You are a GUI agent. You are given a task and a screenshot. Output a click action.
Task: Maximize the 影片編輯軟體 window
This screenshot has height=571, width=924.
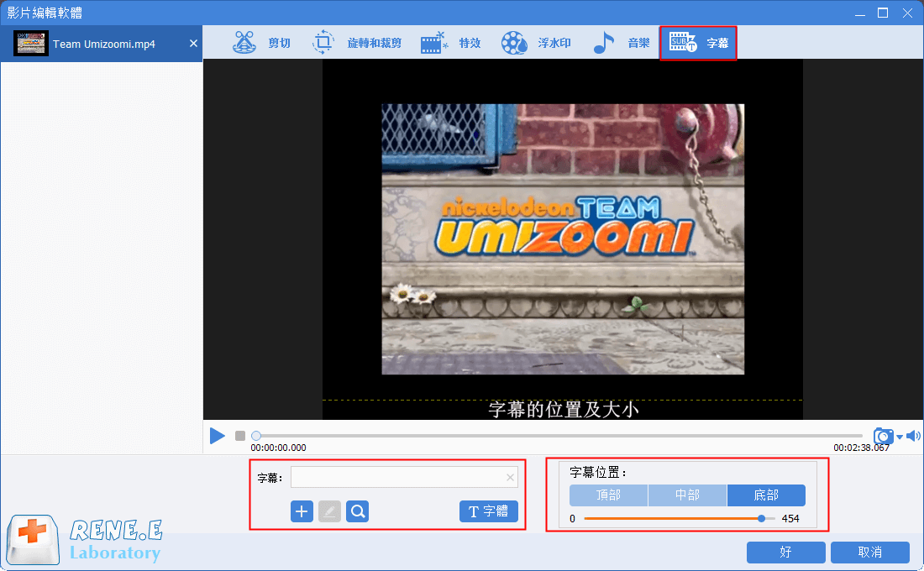(x=883, y=13)
